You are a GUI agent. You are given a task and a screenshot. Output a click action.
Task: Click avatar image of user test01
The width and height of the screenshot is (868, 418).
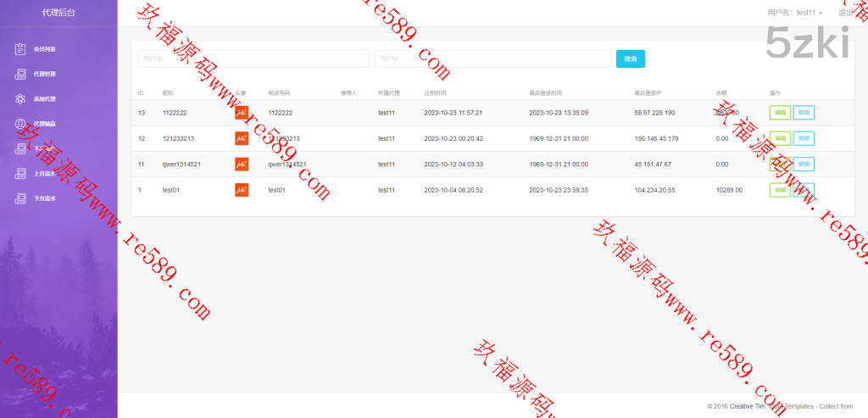242,190
